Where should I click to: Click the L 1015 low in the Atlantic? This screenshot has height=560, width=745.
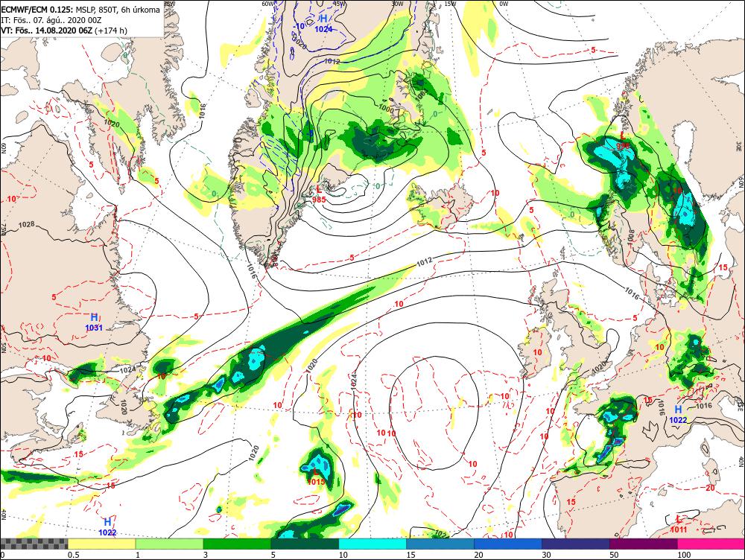coord(316,477)
